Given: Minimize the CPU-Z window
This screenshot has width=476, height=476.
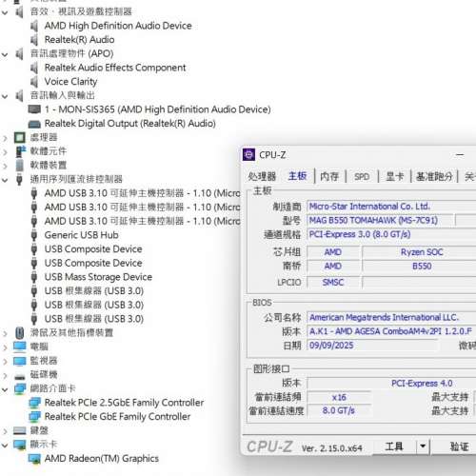Looking at the screenshot, I should point(460,155).
